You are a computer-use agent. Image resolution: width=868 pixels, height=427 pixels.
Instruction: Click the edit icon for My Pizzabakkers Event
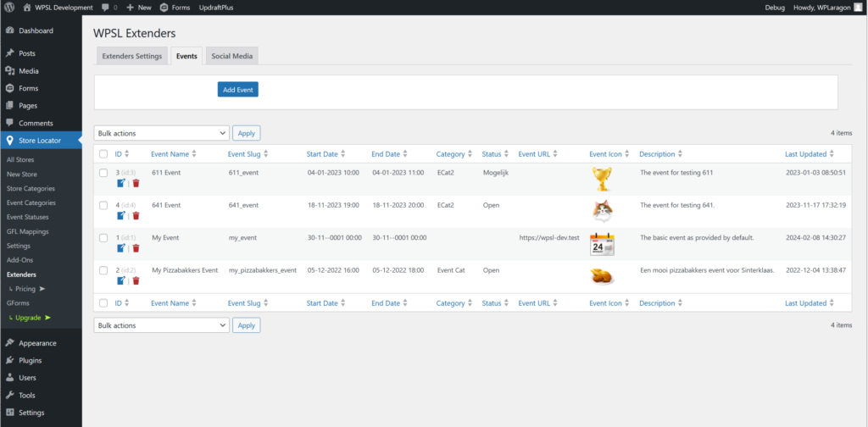coord(120,280)
